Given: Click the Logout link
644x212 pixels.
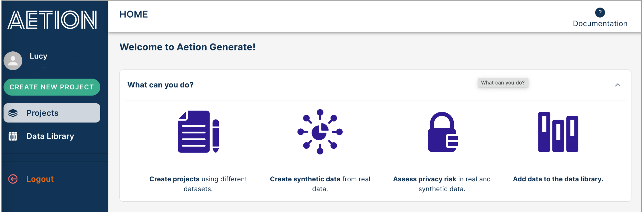Looking at the screenshot, I should pos(40,179).
